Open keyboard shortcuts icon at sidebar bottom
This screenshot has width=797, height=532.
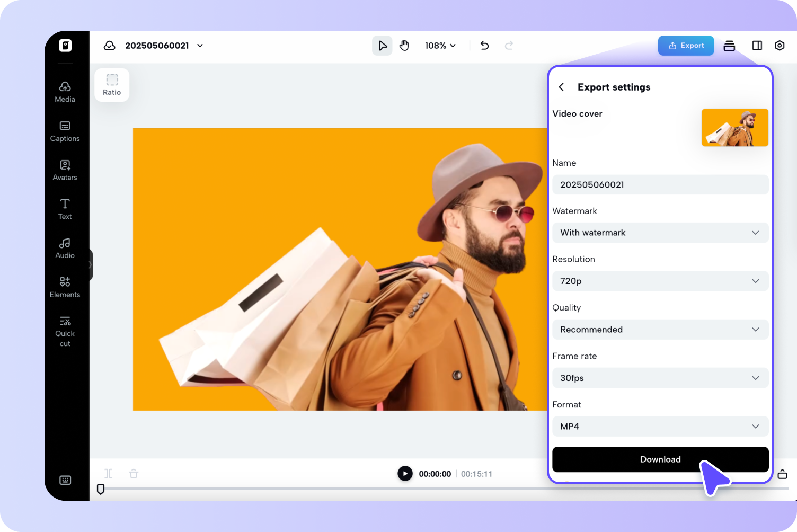(65, 480)
